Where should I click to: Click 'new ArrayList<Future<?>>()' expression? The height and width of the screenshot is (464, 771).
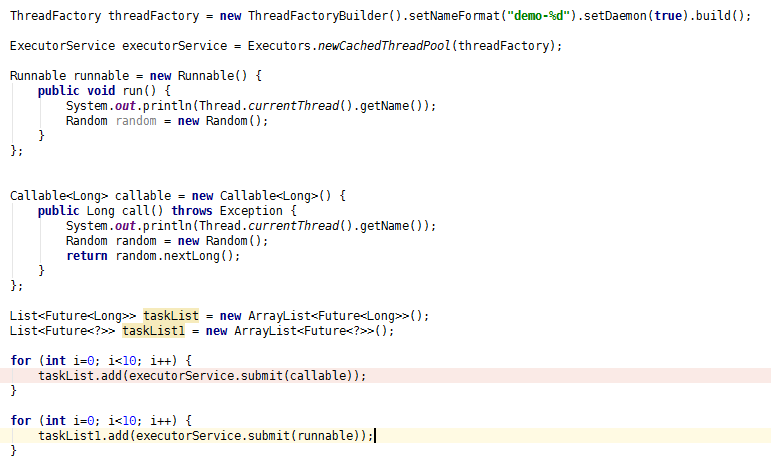(296, 331)
